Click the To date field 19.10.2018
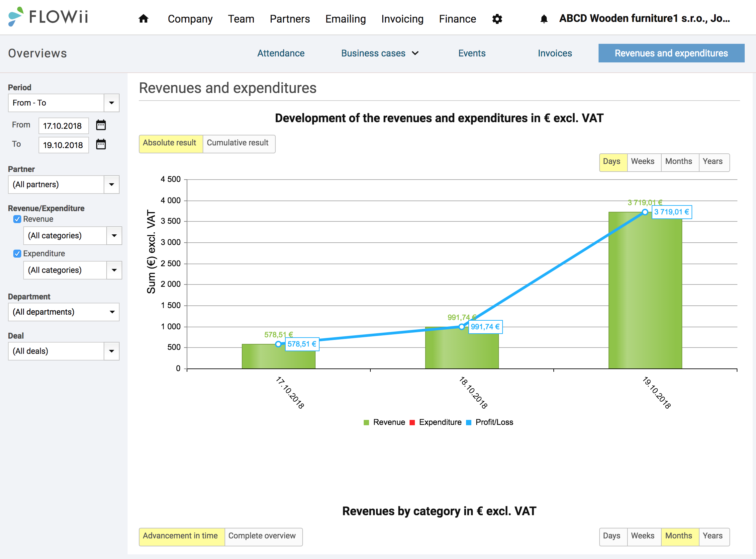Screen dimensions: 756x559 coord(64,145)
